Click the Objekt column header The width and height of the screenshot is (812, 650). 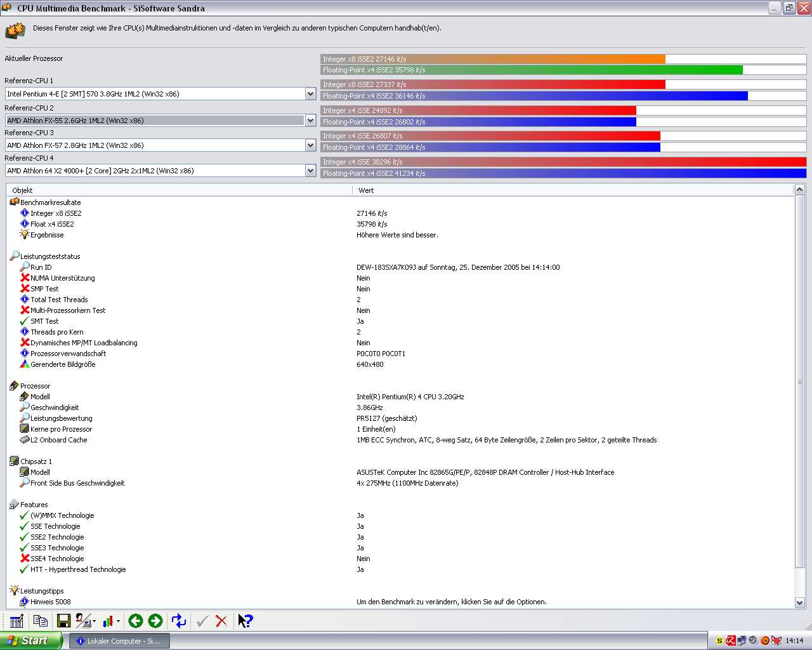click(x=179, y=190)
